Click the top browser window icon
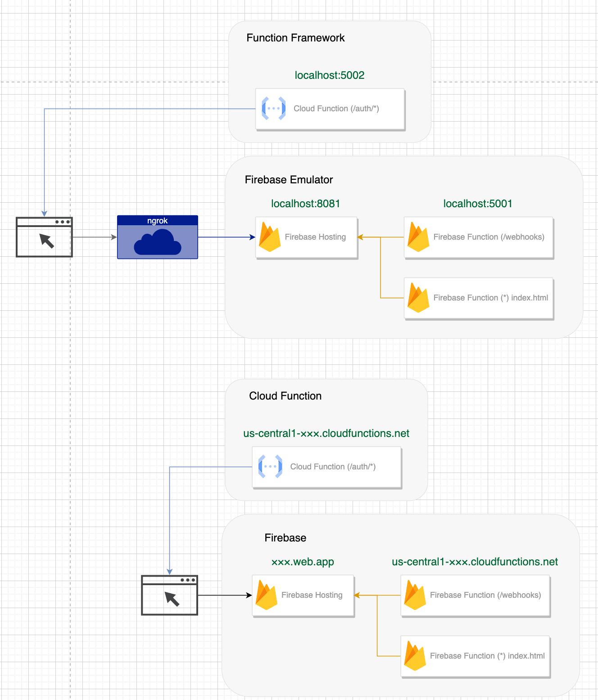 point(44,237)
